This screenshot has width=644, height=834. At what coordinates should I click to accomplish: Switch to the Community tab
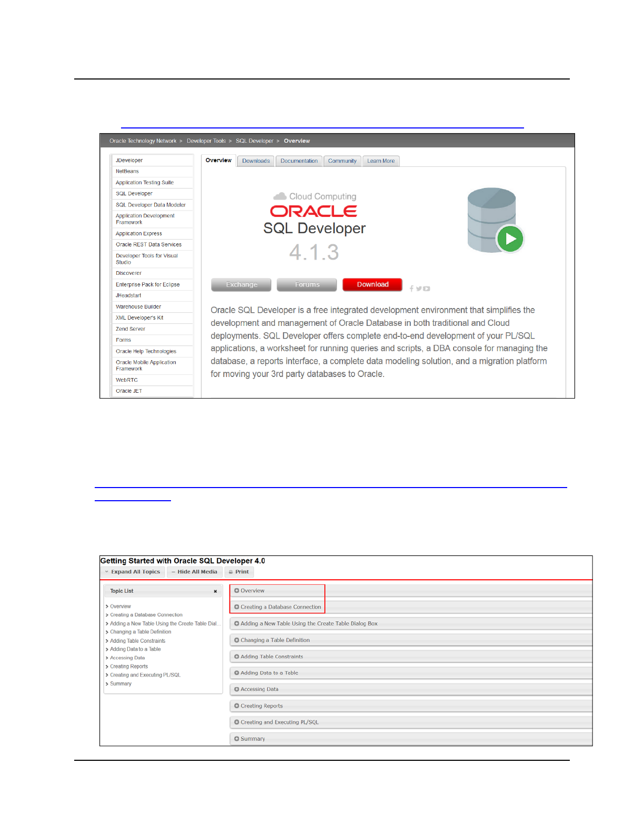coord(342,161)
